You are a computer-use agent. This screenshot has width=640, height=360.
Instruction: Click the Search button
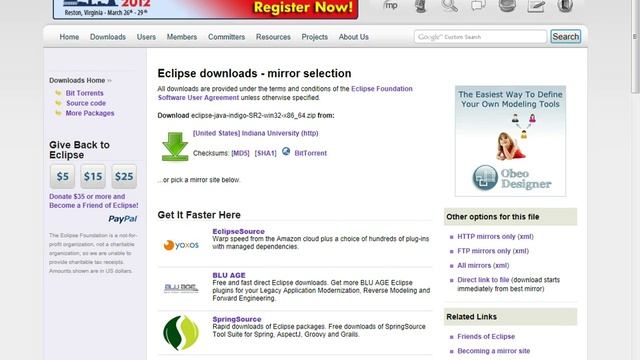[x=565, y=37]
